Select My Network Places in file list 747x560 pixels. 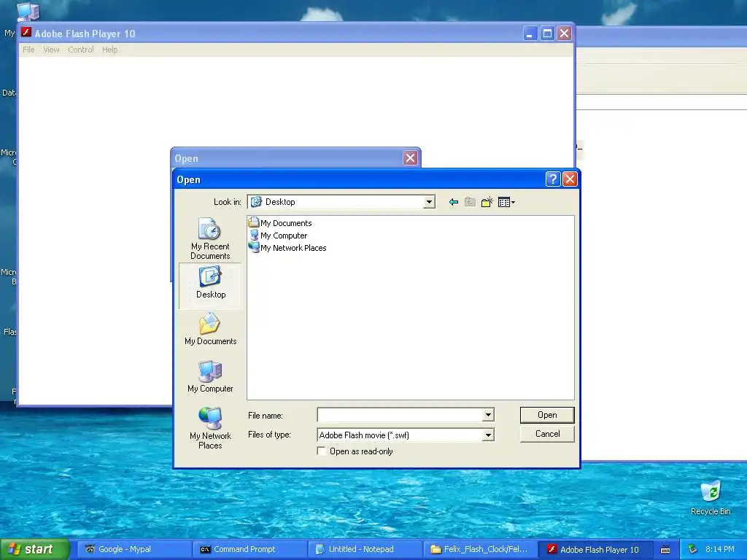(x=287, y=248)
